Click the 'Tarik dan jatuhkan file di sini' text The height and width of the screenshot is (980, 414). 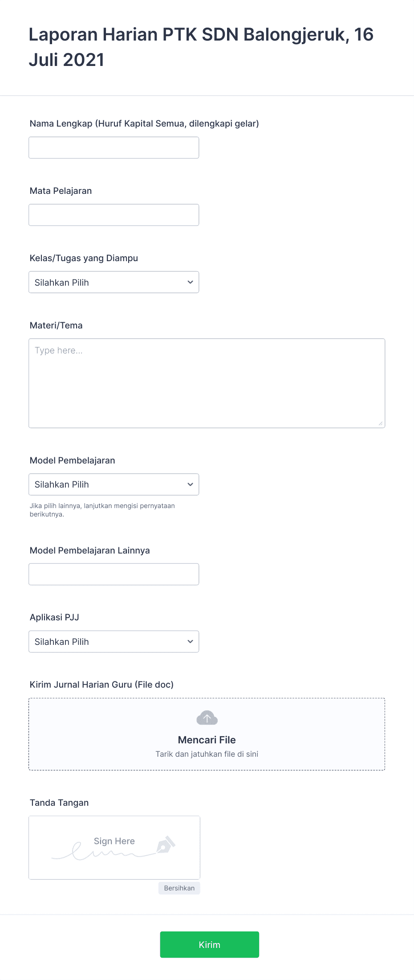[207, 754]
